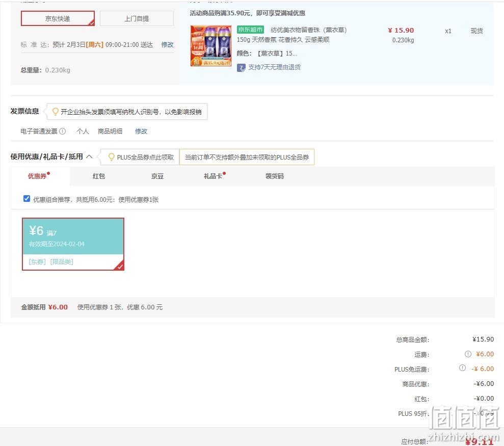Click 颜色 【薰衣草】 attribute text
Image resolution: width=504 pixels, height=446 pixels.
(267, 54)
